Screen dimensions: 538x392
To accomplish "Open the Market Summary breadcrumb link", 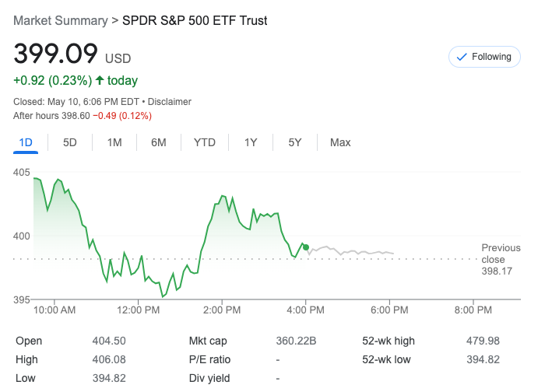I will click(61, 20).
